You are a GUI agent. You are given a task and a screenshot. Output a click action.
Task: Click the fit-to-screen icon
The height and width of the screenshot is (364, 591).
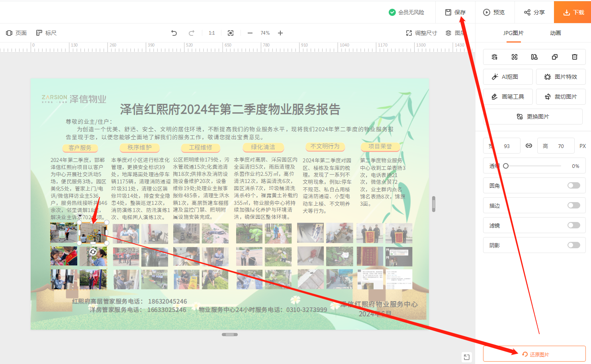(x=231, y=33)
